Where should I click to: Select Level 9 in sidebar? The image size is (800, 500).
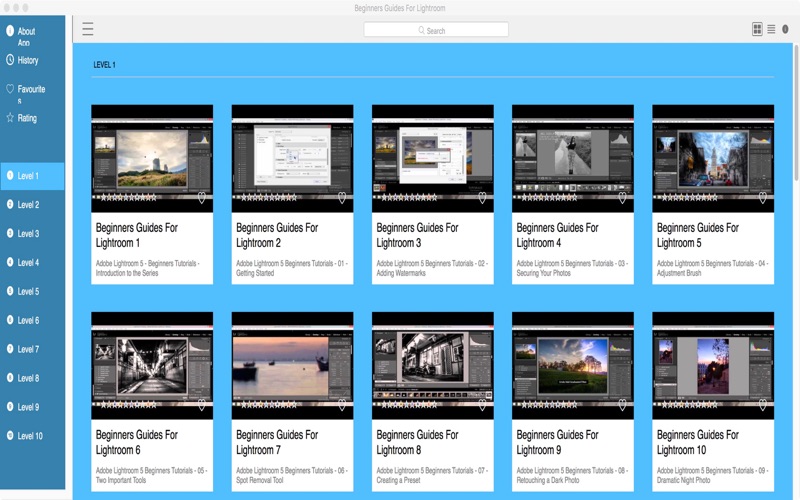32,407
